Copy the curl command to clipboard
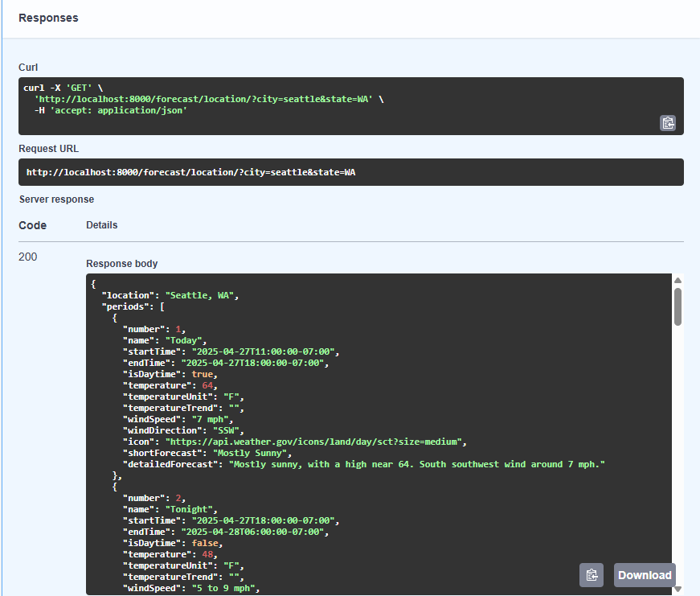 667,123
